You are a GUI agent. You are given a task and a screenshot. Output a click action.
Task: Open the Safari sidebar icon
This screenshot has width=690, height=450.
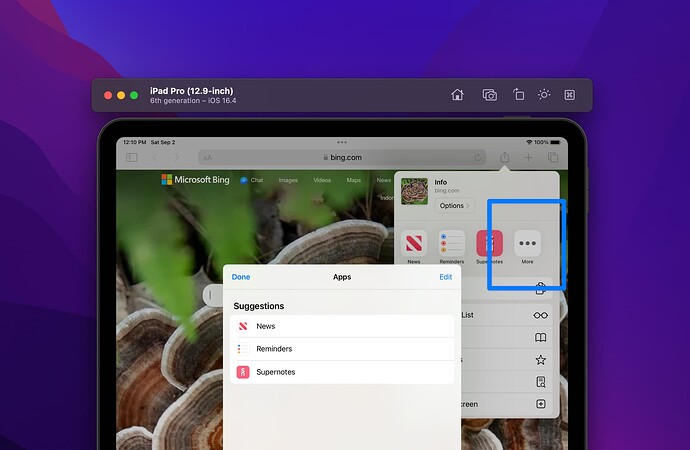pyautogui.click(x=132, y=157)
